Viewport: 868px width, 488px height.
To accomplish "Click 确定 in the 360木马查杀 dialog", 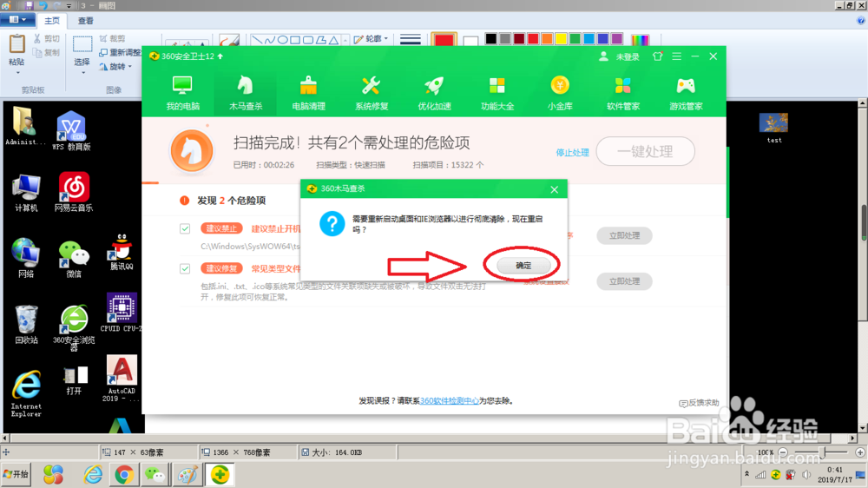I will 523,266.
